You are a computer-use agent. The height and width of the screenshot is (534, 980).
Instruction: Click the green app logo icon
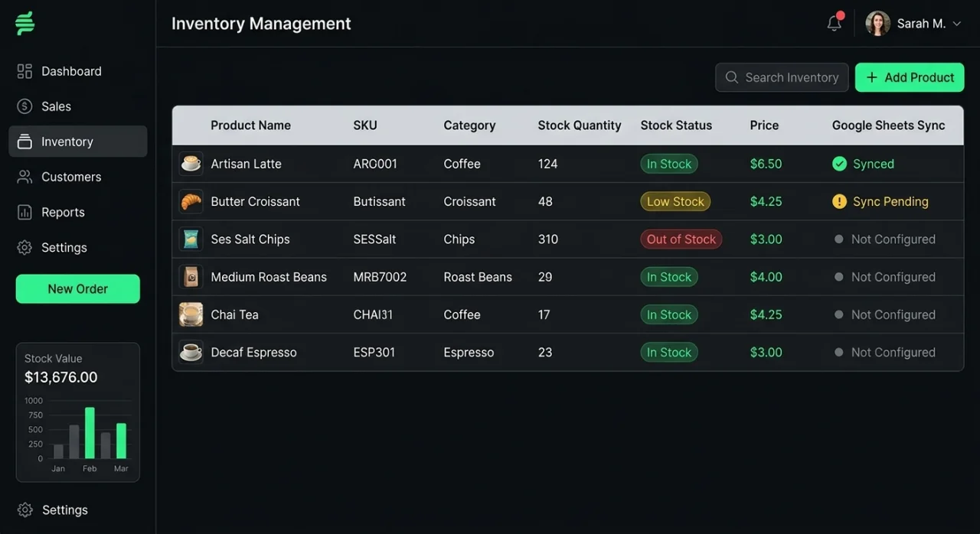coord(25,24)
